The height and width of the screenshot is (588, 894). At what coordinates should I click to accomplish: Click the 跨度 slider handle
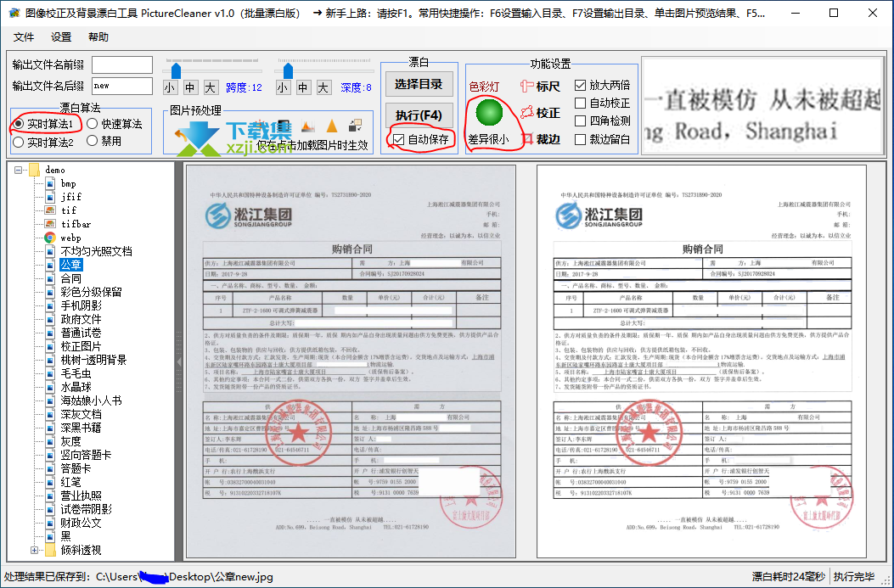[x=177, y=70]
